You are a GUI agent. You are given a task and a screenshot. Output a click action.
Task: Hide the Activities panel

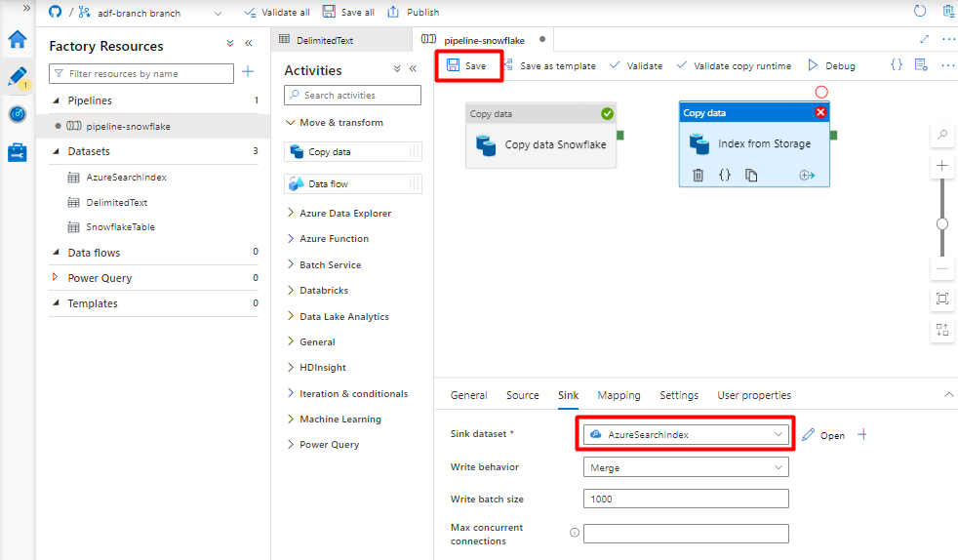click(x=413, y=68)
